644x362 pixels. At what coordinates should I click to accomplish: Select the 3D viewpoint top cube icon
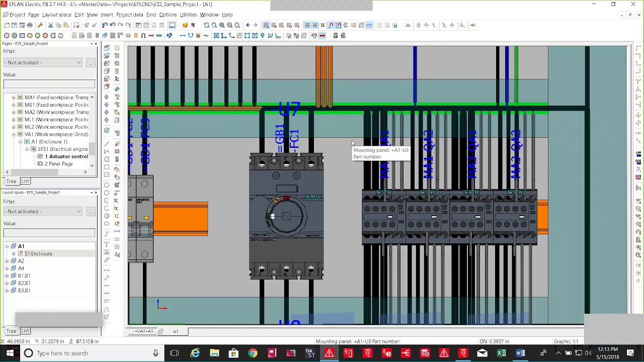107,48
